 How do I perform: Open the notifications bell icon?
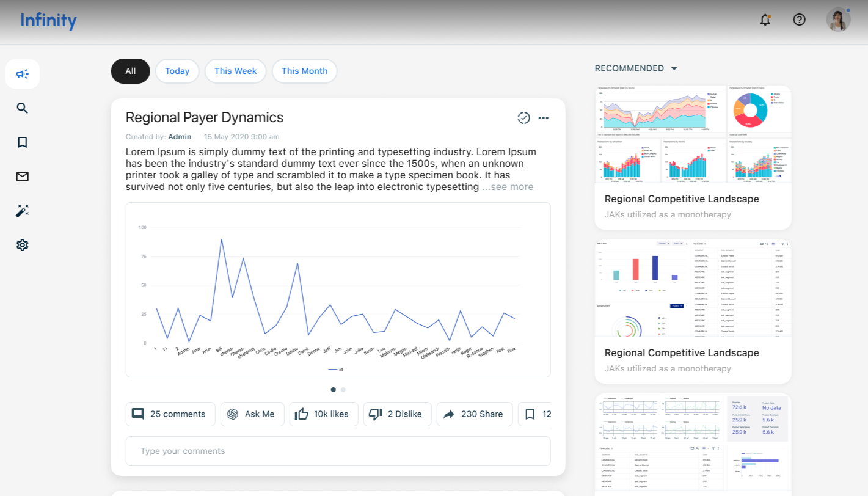tap(765, 20)
